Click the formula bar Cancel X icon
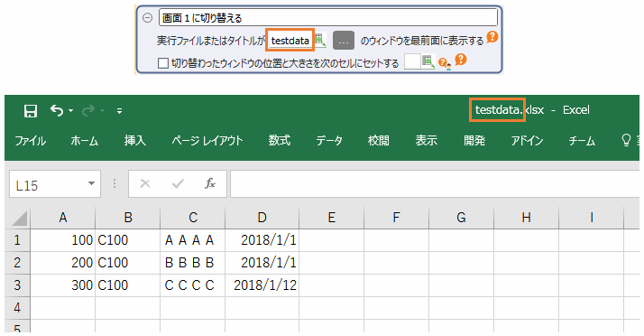The width and height of the screenshot is (644, 336). click(145, 183)
